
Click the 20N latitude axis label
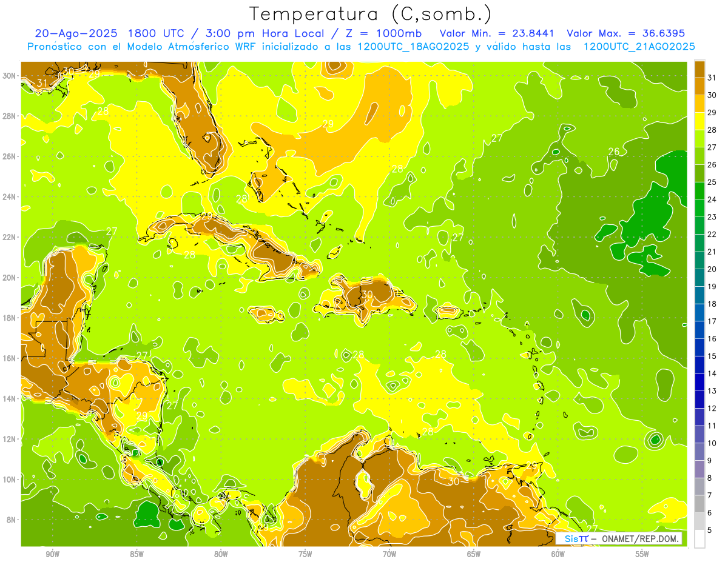[x=10, y=278]
